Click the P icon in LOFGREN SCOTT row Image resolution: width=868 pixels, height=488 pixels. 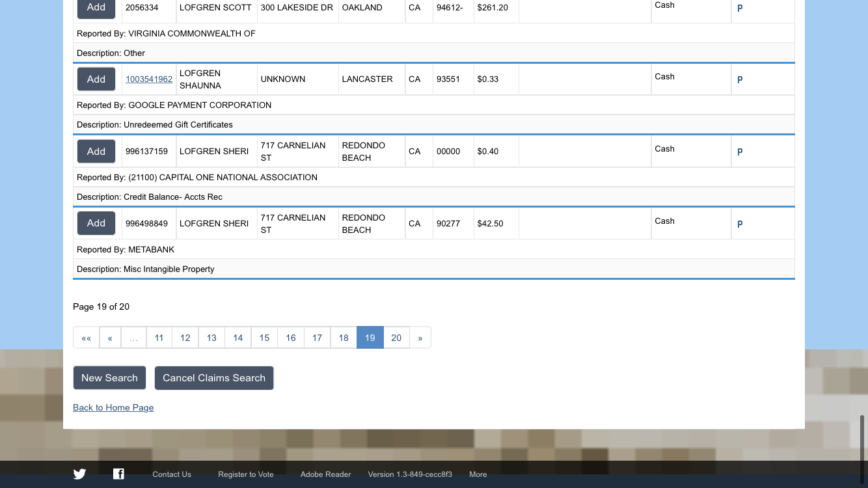click(740, 8)
